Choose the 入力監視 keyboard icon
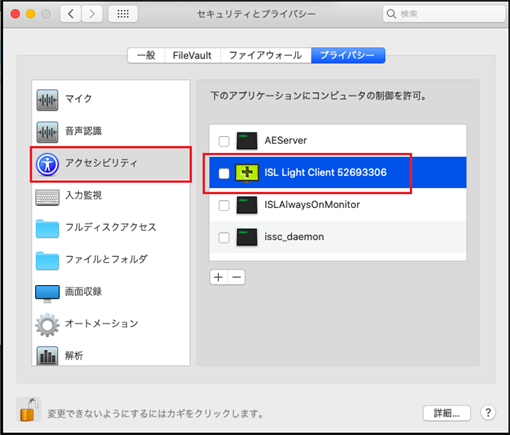 (x=47, y=197)
